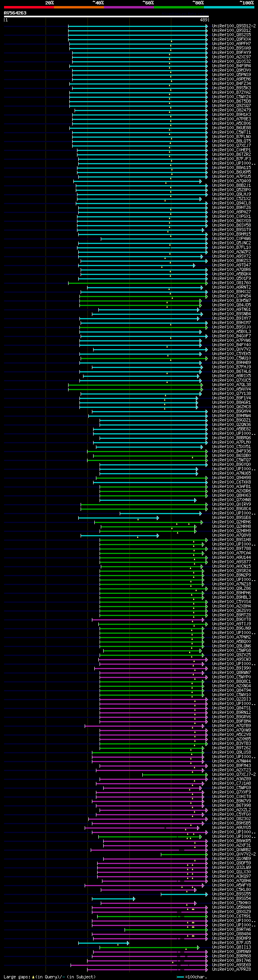
Task: Click the green segment of the identity legend
Action: tap(179, 7)
